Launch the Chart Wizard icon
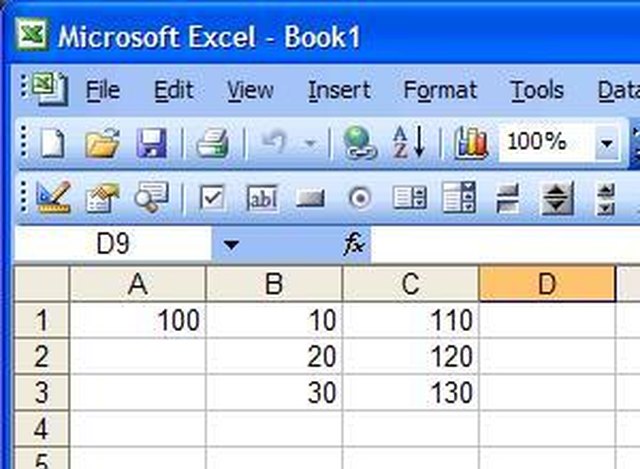Screen dimensions: 640x469 471,143
